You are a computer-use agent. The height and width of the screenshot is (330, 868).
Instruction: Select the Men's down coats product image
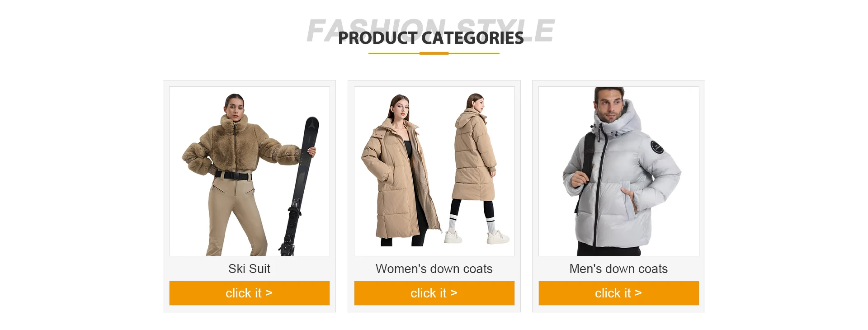click(x=618, y=171)
